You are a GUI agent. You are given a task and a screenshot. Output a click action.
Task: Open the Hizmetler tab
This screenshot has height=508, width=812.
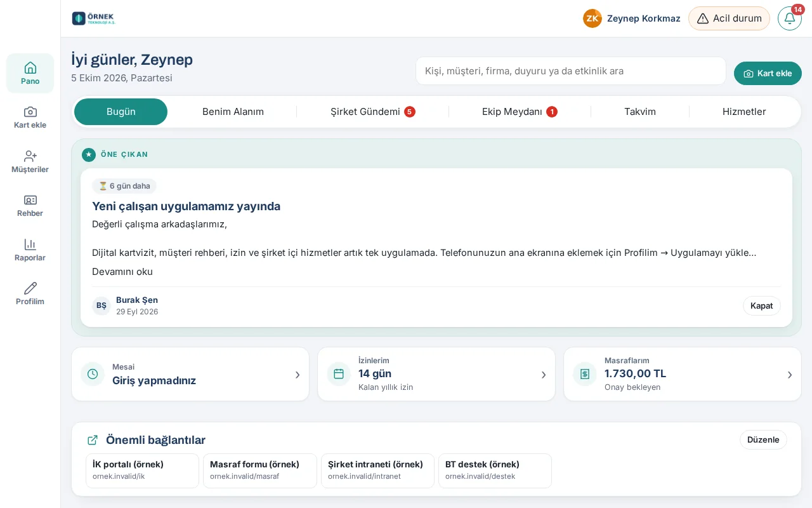click(744, 112)
